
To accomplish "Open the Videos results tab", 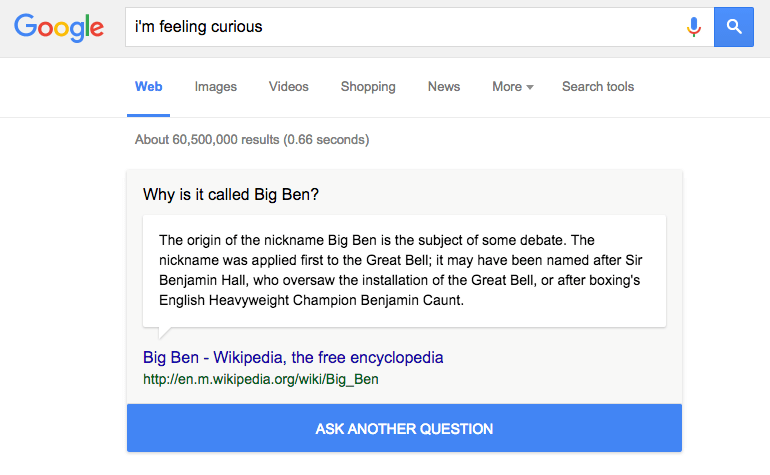I will [289, 86].
